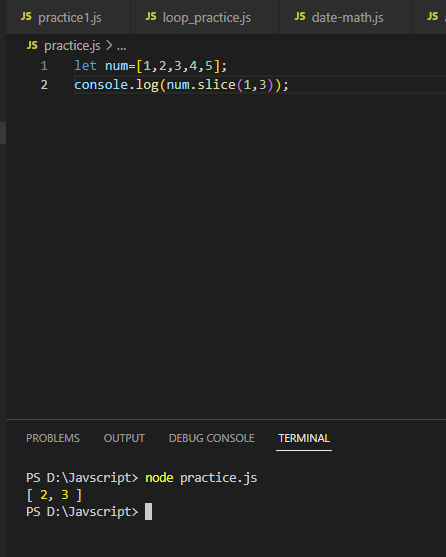Screen dimensions: 446x557
Task: Focus the terminal prompt cursor
Action: coord(148,512)
